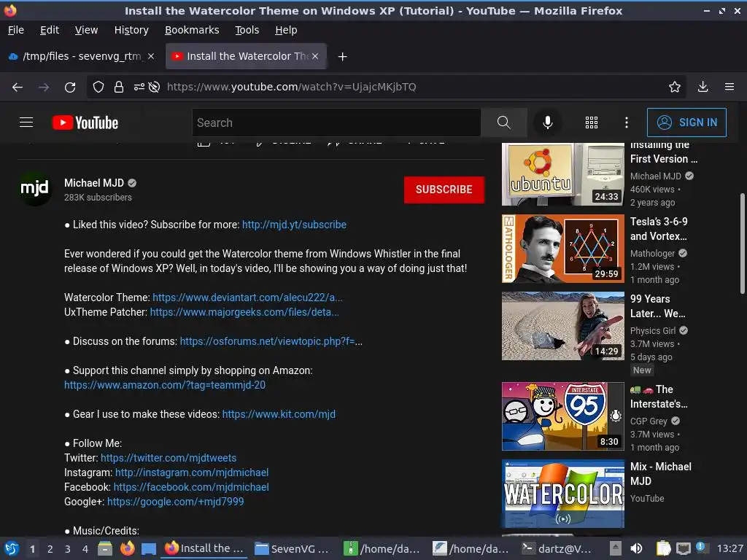The image size is (747, 560).
Task: Open Tesla's 3-6-9 and Vortex thumbnail
Action: tap(562, 249)
